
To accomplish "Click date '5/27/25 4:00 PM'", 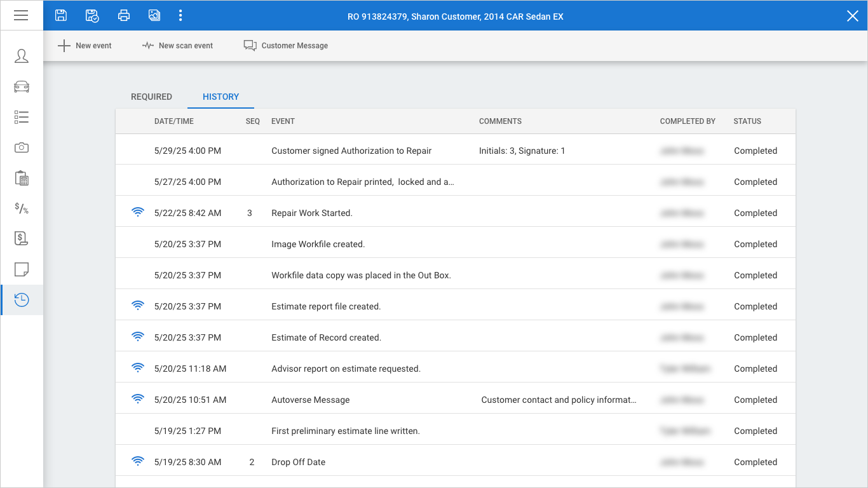I will [x=188, y=182].
